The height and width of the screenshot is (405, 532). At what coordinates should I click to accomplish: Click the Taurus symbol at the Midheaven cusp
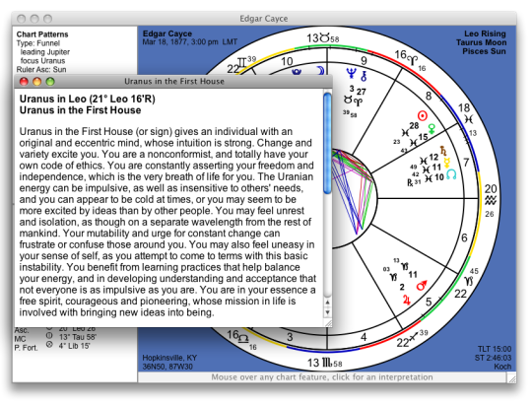[x=324, y=38]
